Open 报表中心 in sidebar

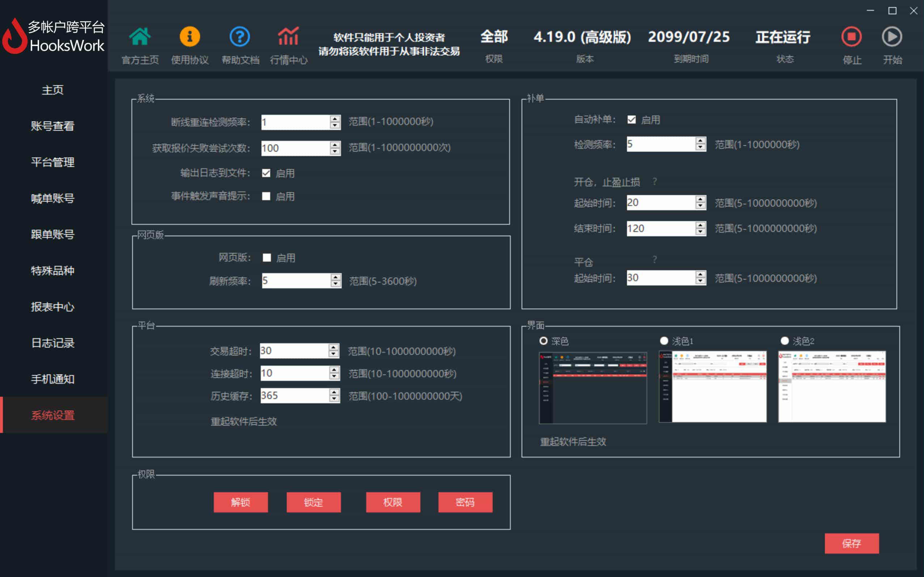click(x=52, y=307)
